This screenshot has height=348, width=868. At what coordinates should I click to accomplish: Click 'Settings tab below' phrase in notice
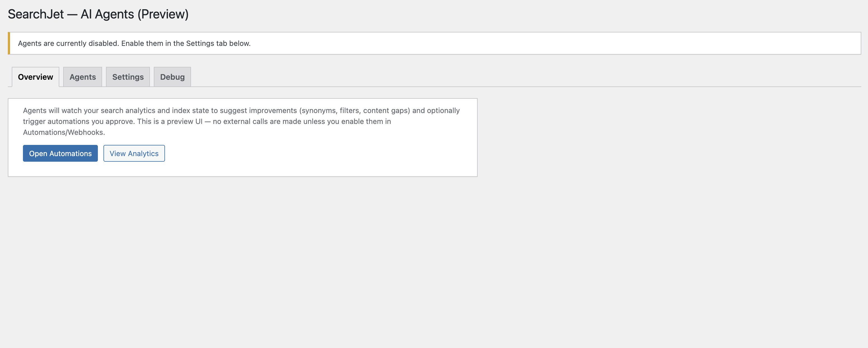click(218, 43)
